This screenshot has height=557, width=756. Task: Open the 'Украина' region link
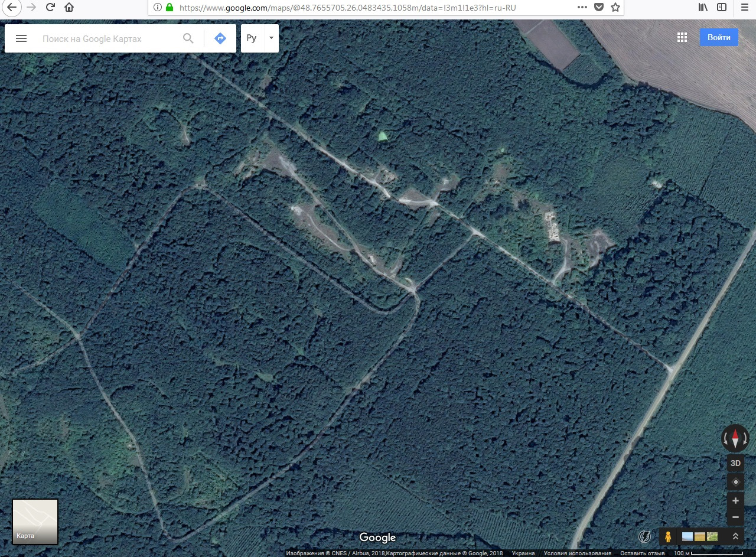[523, 553]
